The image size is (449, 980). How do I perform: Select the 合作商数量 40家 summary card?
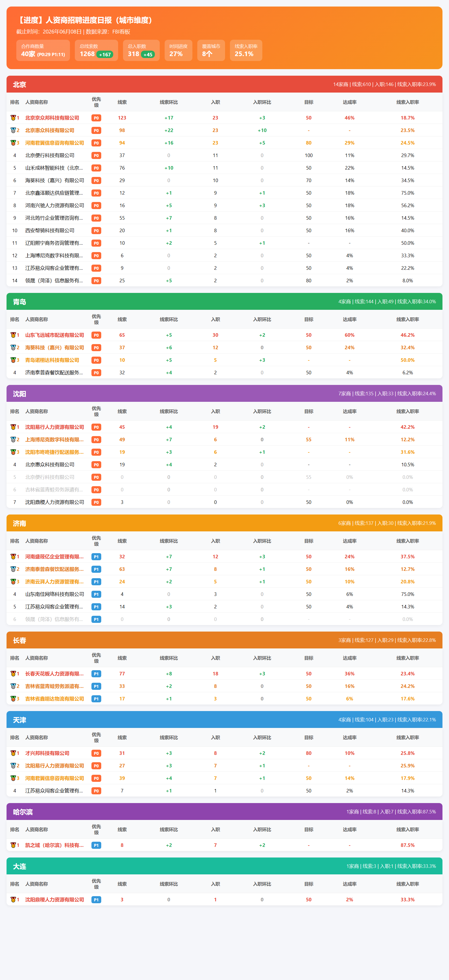(x=43, y=50)
